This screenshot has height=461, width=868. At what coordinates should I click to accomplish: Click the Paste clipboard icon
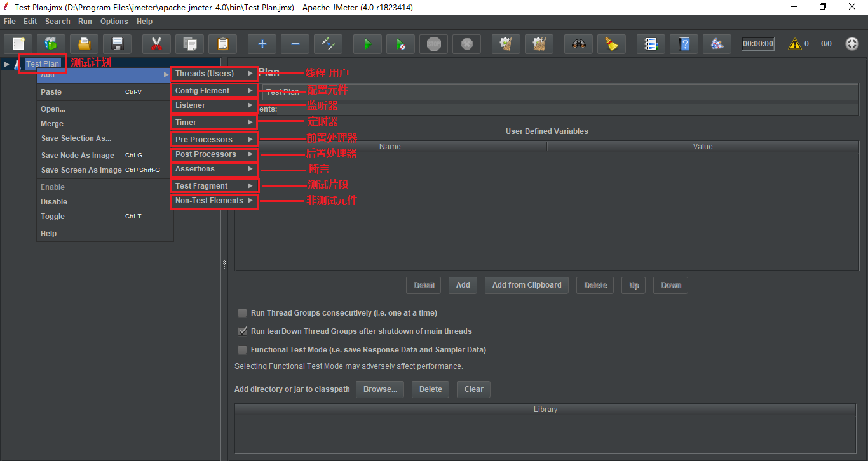(x=222, y=44)
